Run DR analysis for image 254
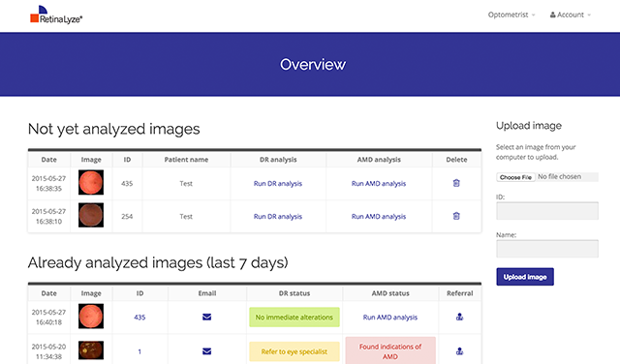Viewport: 620px width, 364px height. pyautogui.click(x=278, y=217)
